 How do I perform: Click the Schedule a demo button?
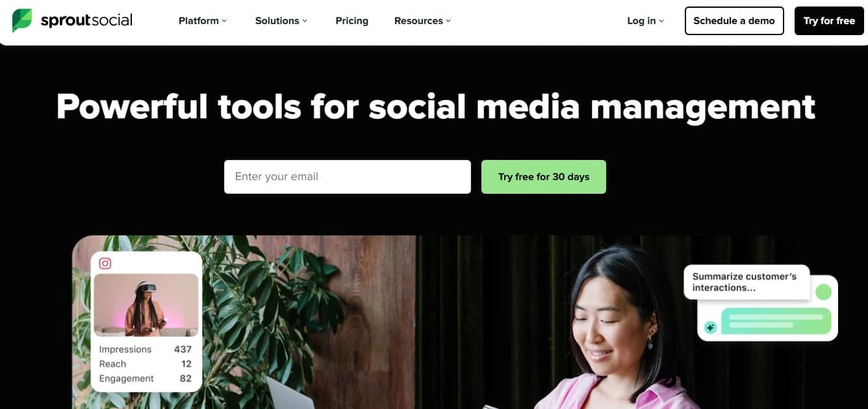[x=734, y=21]
